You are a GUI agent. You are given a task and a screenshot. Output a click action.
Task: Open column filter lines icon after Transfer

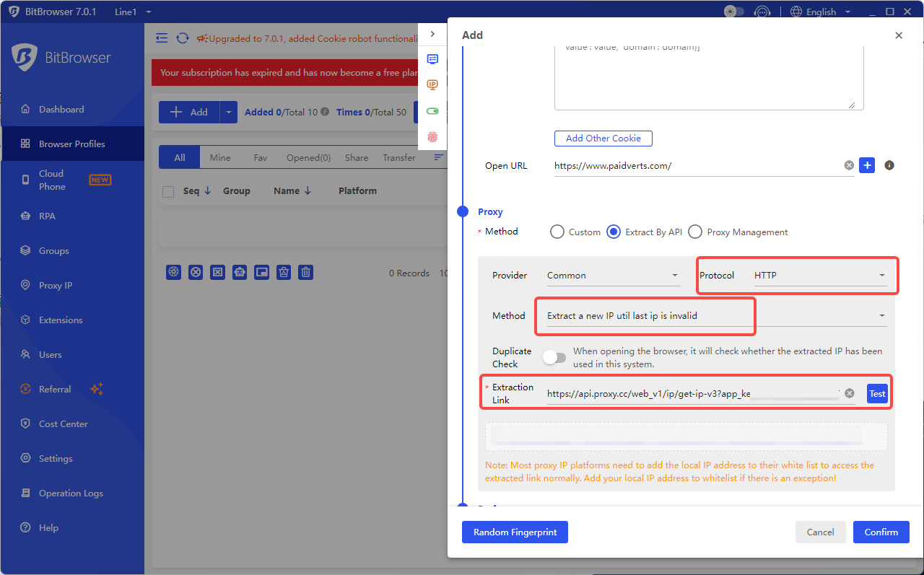(x=438, y=157)
